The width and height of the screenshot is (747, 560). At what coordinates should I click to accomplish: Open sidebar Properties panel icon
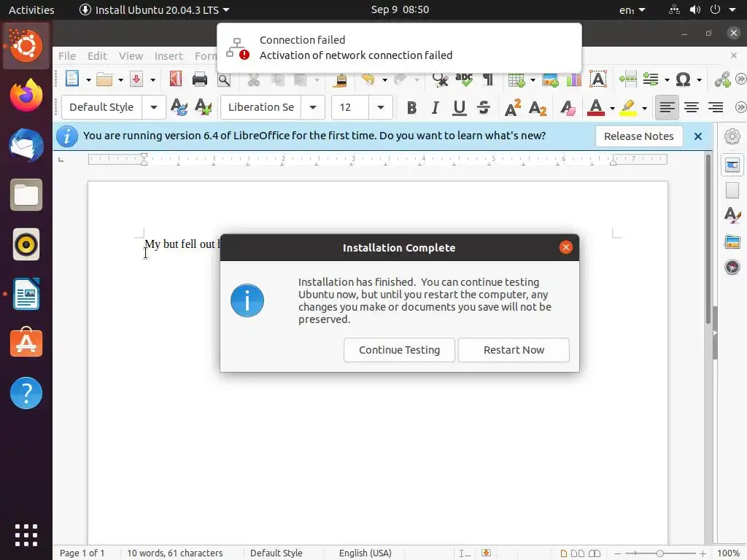732,165
